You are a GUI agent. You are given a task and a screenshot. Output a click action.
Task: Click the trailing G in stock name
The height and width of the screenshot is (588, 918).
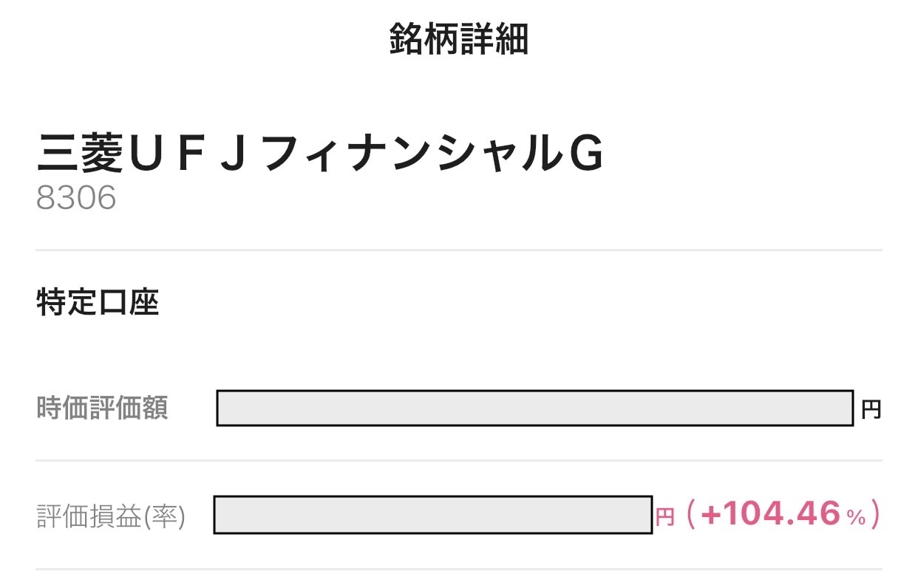(x=585, y=156)
